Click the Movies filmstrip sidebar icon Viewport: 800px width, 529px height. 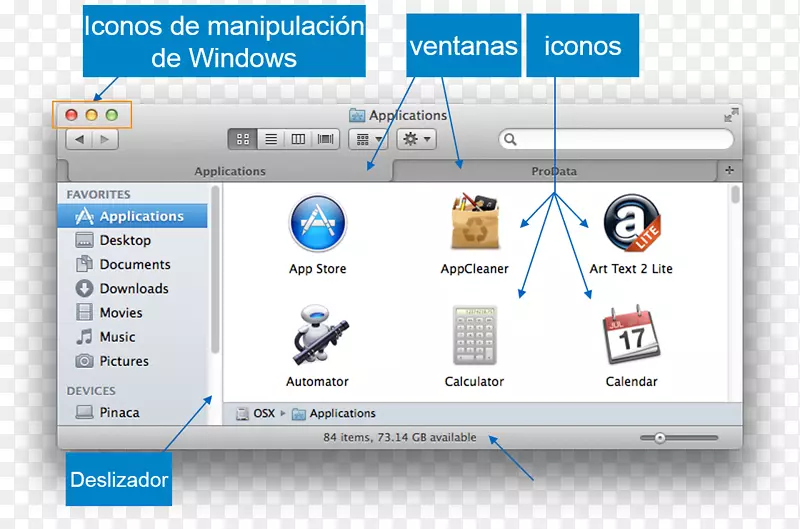(84, 312)
